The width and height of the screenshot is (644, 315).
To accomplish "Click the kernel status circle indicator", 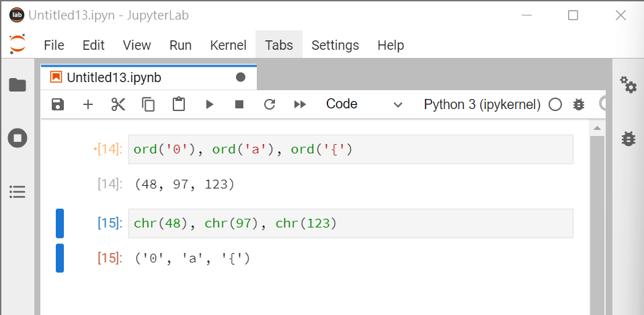I will point(555,105).
